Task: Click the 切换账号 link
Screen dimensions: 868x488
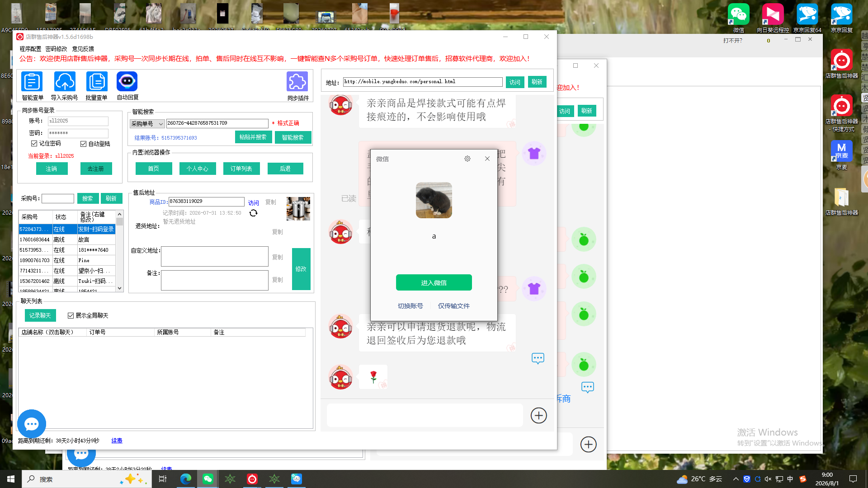Action: (x=410, y=306)
